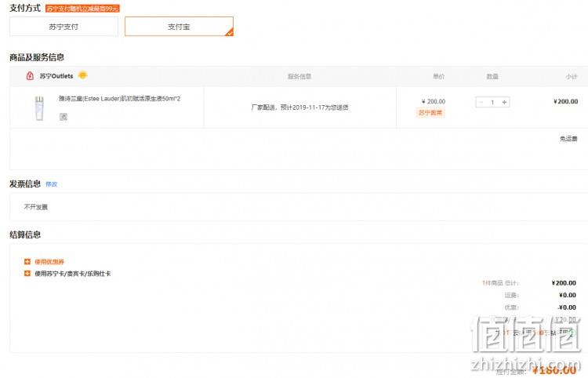The width and height of the screenshot is (588, 378).
Task: Decrease the product quantity with minus
Action: click(x=481, y=102)
